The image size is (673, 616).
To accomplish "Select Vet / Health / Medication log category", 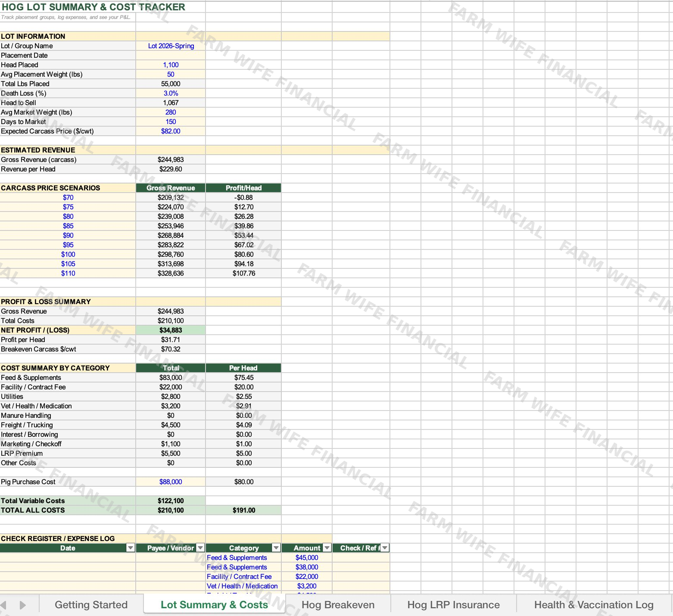I will (x=243, y=586).
